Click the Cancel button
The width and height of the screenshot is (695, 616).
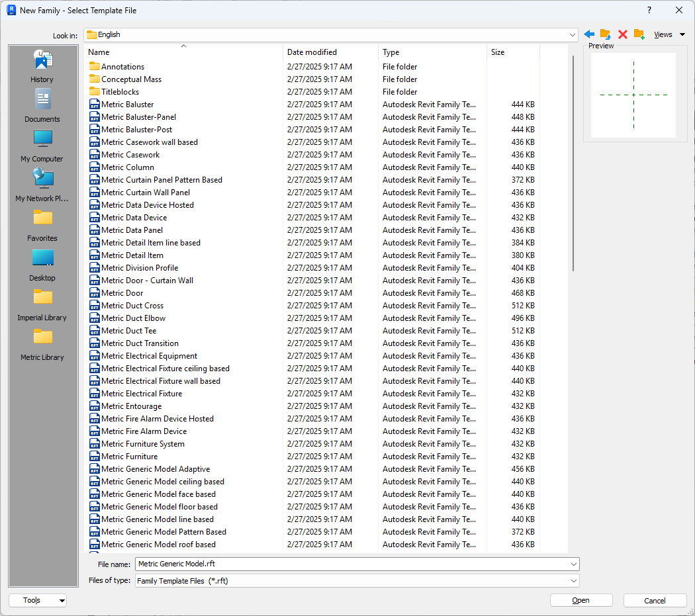[x=655, y=601]
